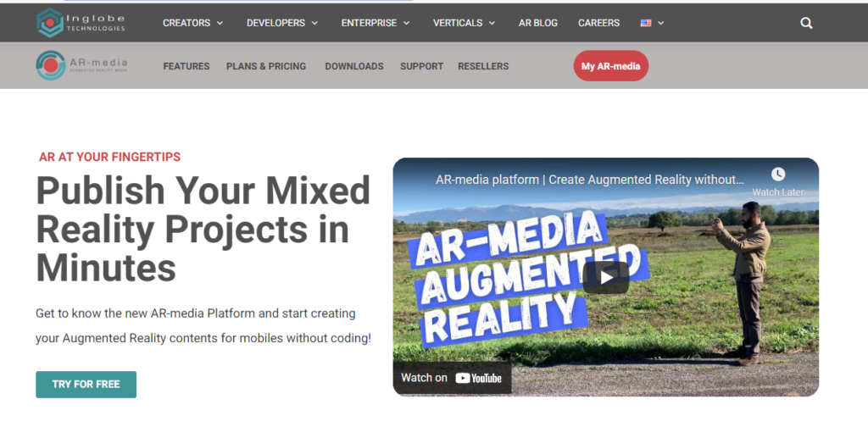Click the 'Publish Your Mixed Reality Projects' heading
This screenshot has width=868, height=438.
(203, 229)
